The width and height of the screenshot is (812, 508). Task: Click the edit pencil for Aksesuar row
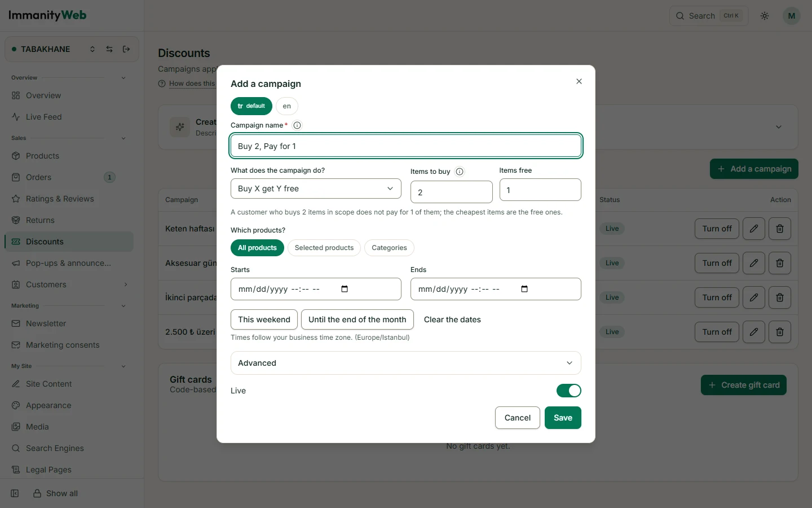pos(754,263)
